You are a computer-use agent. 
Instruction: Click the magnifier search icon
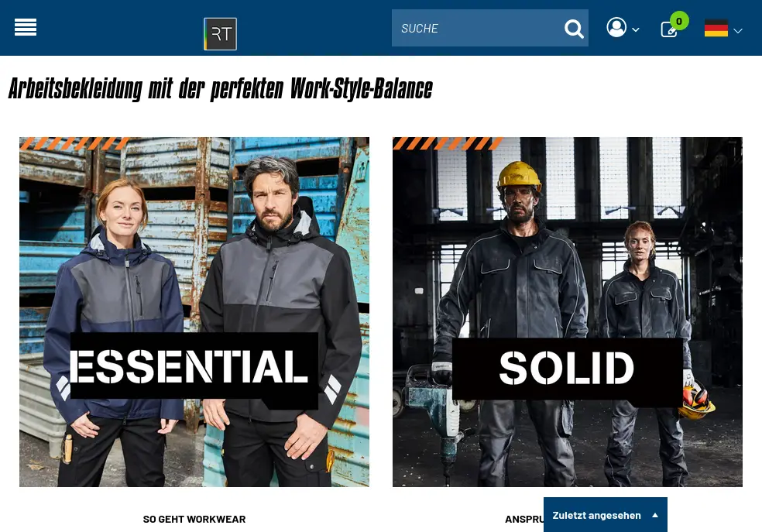tap(574, 29)
